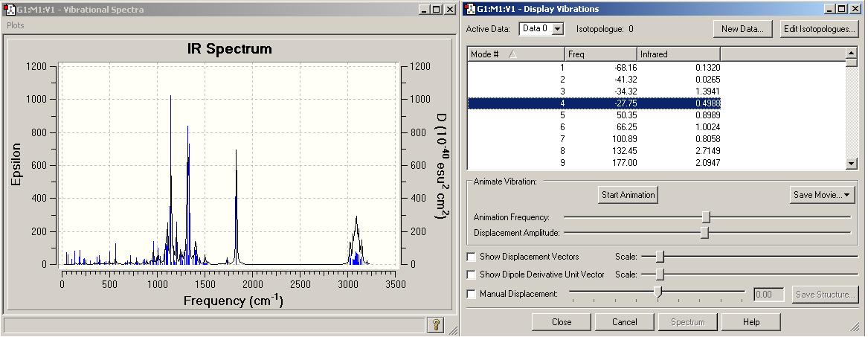
Task: Select mode 4 with frequency -27.75
Action: click(x=594, y=103)
